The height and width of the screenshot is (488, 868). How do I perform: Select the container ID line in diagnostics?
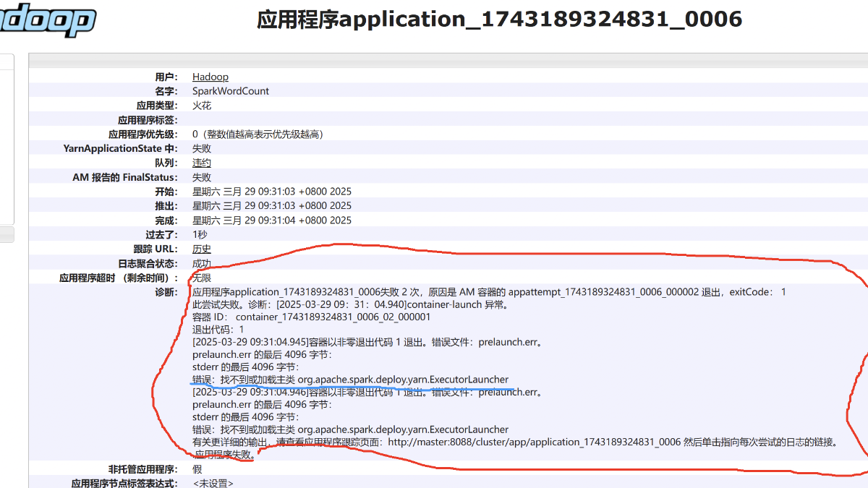(312, 317)
